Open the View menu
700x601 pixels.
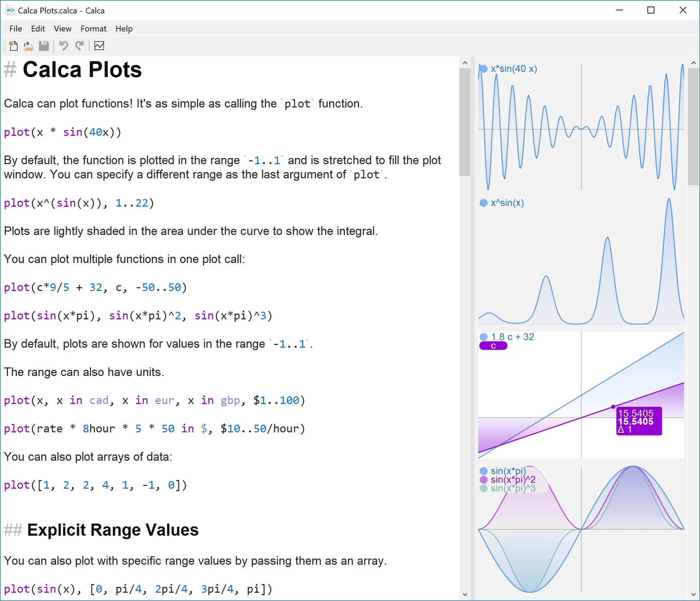[63, 29]
